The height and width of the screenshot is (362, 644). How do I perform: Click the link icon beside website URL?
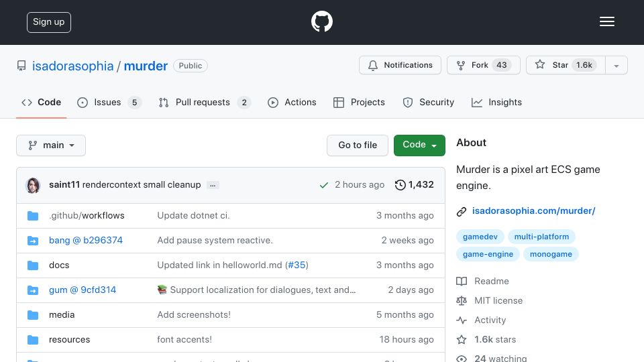coord(462,211)
